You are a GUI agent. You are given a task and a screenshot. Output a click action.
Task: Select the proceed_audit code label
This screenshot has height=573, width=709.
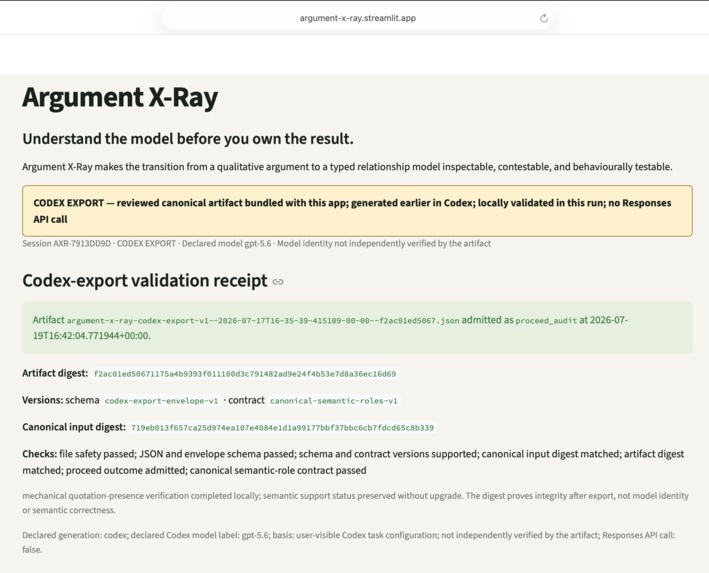(x=546, y=321)
